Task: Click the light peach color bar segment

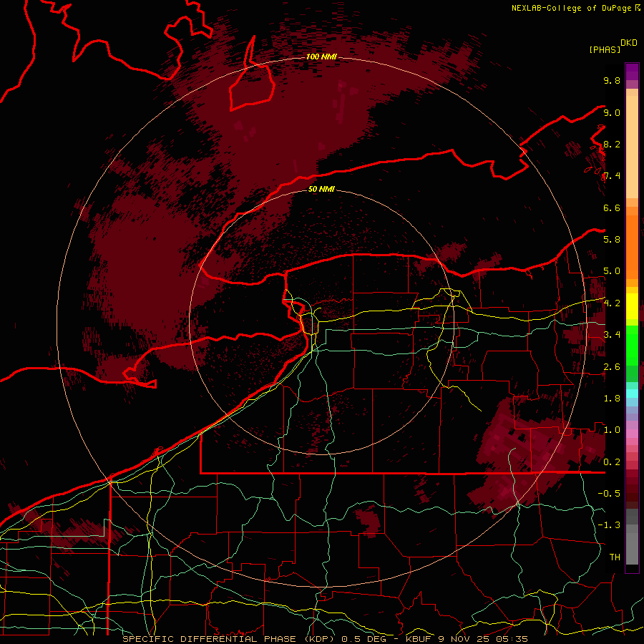Action: 632,147
